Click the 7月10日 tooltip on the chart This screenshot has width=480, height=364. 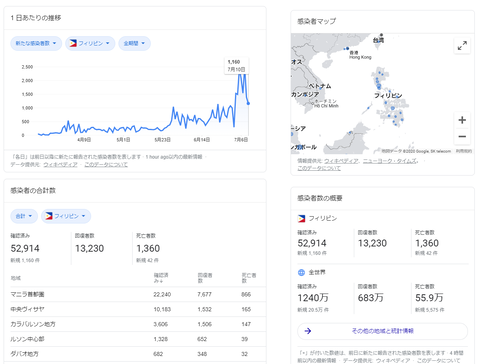tap(236, 66)
